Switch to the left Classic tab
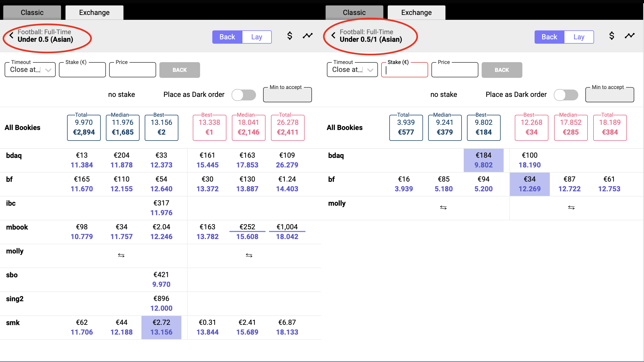Screen dimensions: 644x362 point(32,12)
